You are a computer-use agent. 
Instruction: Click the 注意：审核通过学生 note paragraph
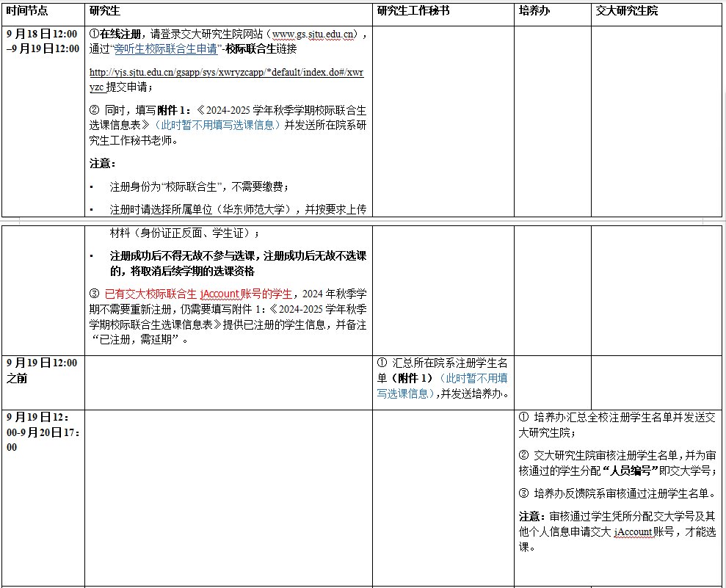(617, 531)
